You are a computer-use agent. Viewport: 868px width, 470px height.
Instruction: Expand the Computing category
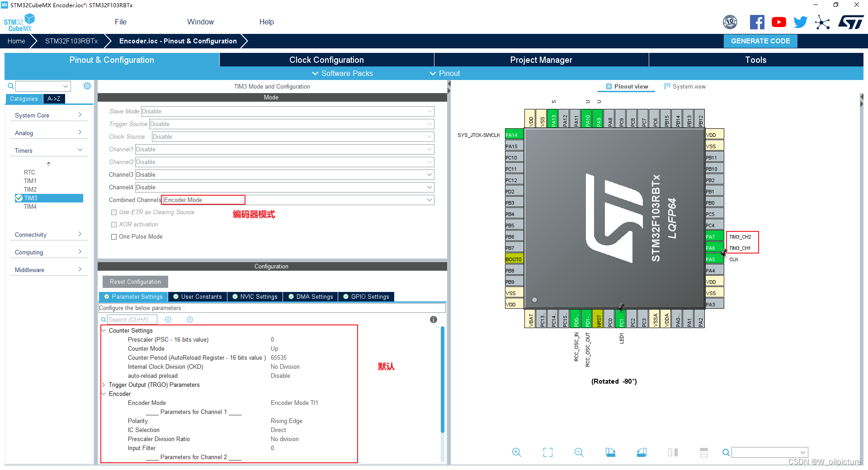click(x=48, y=252)
